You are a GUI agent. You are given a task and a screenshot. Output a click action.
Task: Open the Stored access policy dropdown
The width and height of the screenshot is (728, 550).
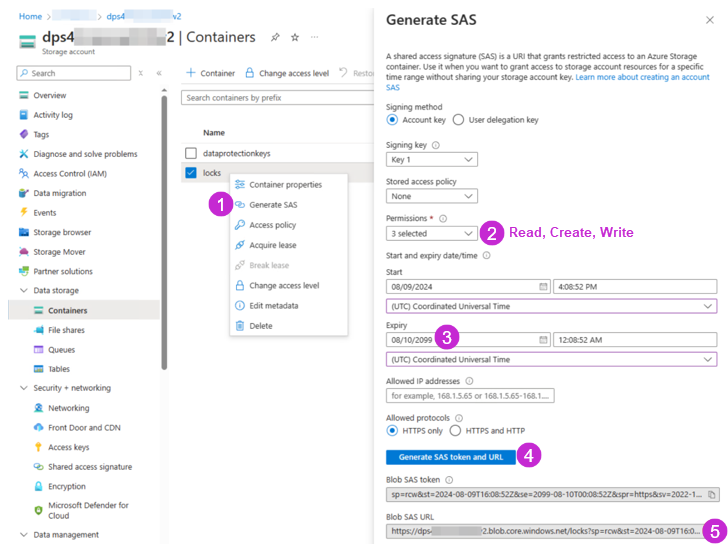(x=431, y=196)
